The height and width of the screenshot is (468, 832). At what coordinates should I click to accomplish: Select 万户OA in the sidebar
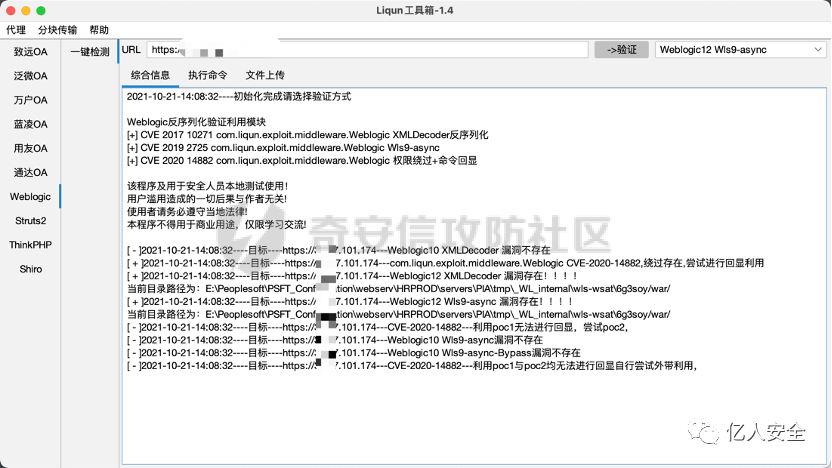(x=30, y=100)
